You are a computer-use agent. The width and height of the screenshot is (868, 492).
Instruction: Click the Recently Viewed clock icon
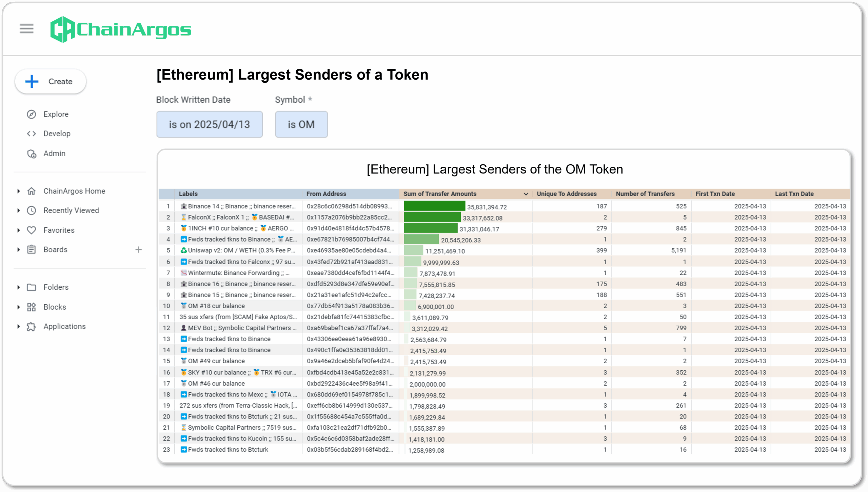(x=31, y=210)
